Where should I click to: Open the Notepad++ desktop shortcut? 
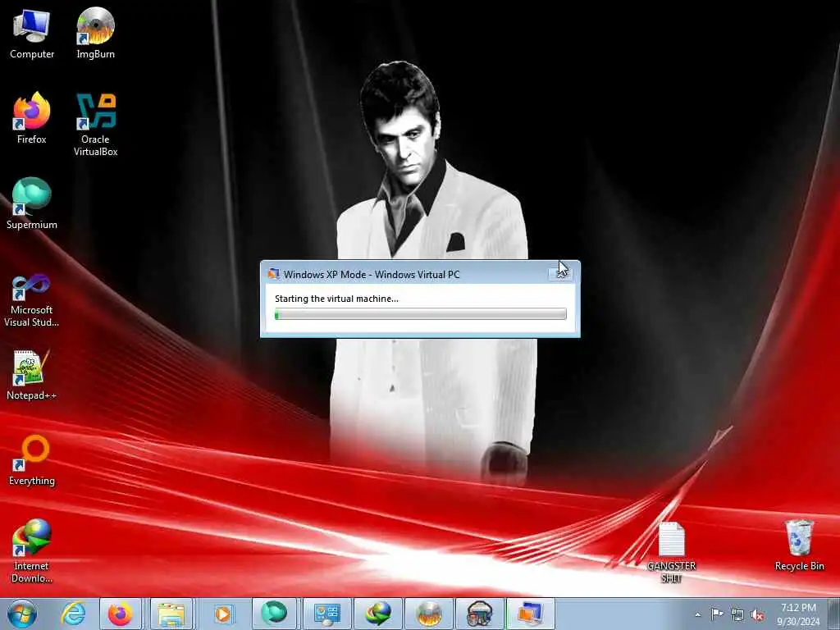pos(32,375)
